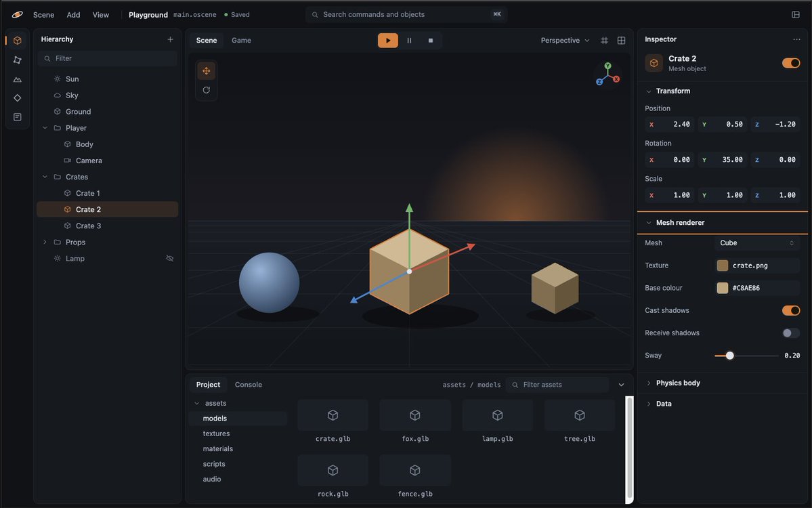812x508 pixels.
Task: Focus the Filter assets field
Action: (x=558, y=385)
